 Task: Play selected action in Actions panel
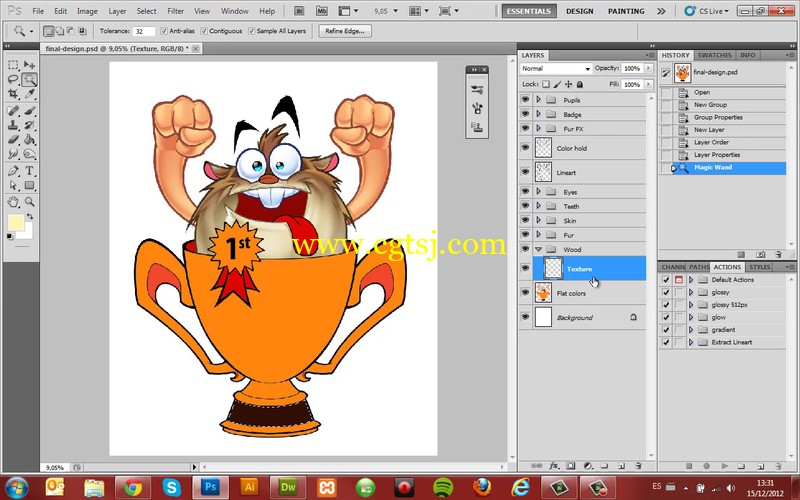click(x=724, y=466)
